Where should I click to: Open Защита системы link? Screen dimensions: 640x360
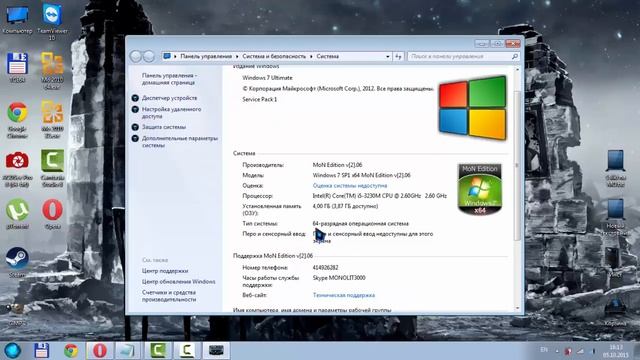[x=164, y=127]
